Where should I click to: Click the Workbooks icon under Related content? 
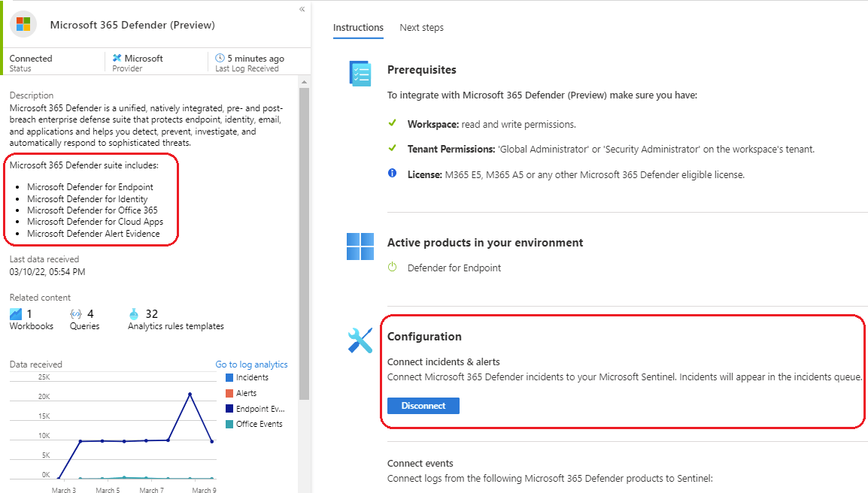[17, 313]
